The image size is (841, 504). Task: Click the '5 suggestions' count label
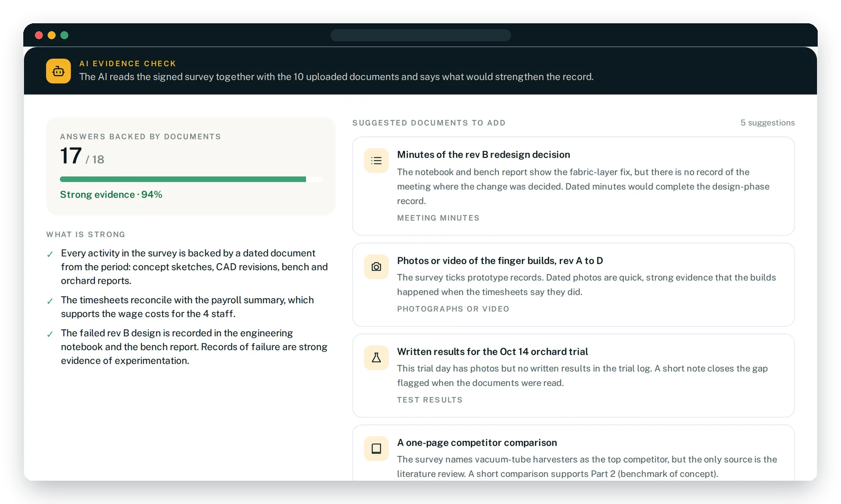(x=767, y=122)
